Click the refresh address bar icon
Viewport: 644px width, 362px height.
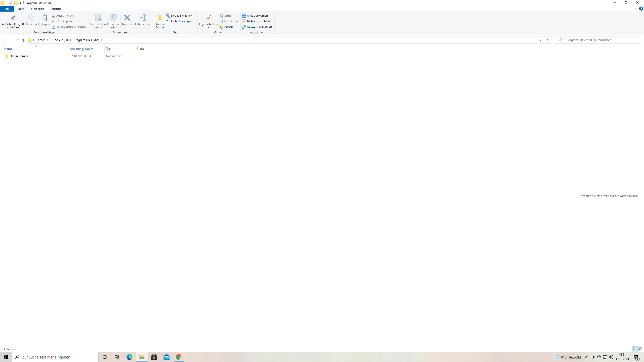pyautogui.click(x=548, y=40)
